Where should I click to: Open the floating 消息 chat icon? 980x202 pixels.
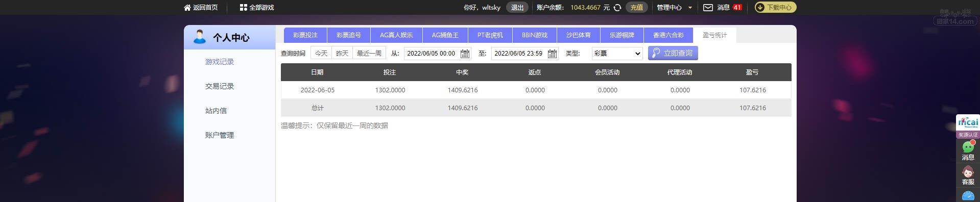pos(968,147)
